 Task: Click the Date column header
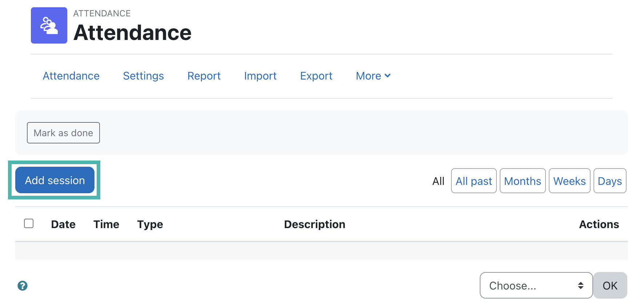coord(63,224)
